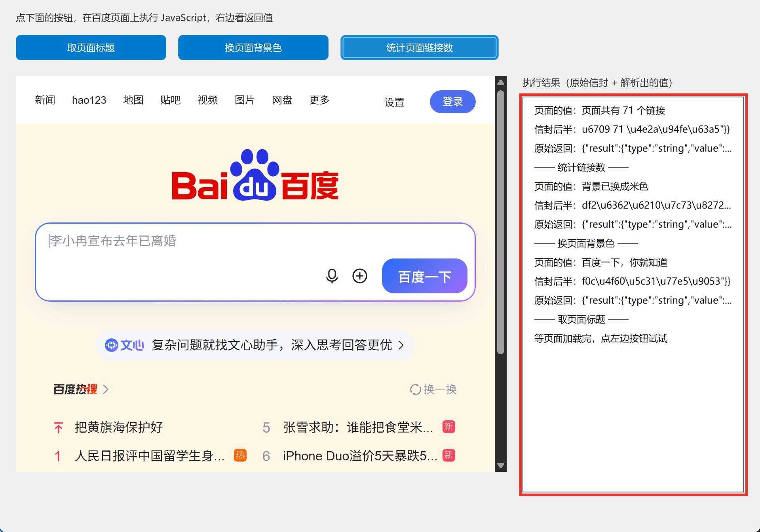Go to 地图 in the nav bar
Image resolution: width=760 pixels, height=532 pixels.
133,100
